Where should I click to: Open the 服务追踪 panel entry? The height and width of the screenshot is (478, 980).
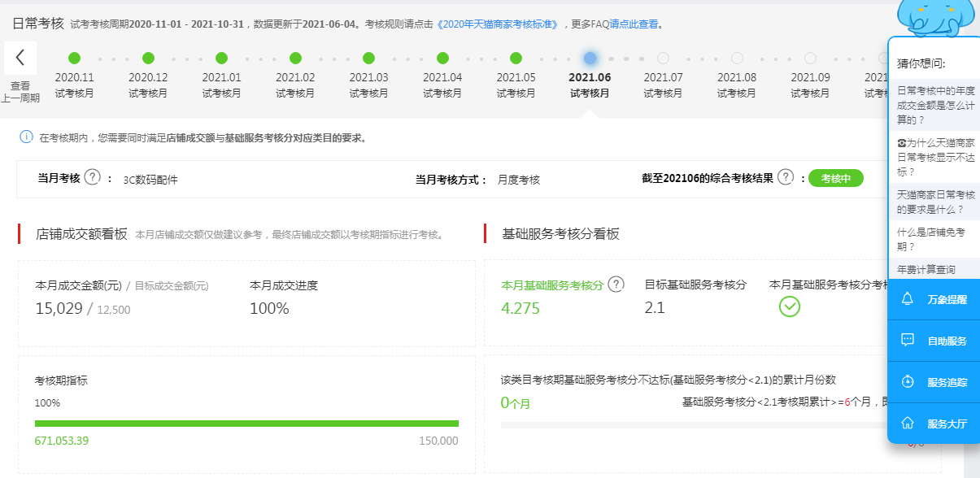[x=934, y=382]
